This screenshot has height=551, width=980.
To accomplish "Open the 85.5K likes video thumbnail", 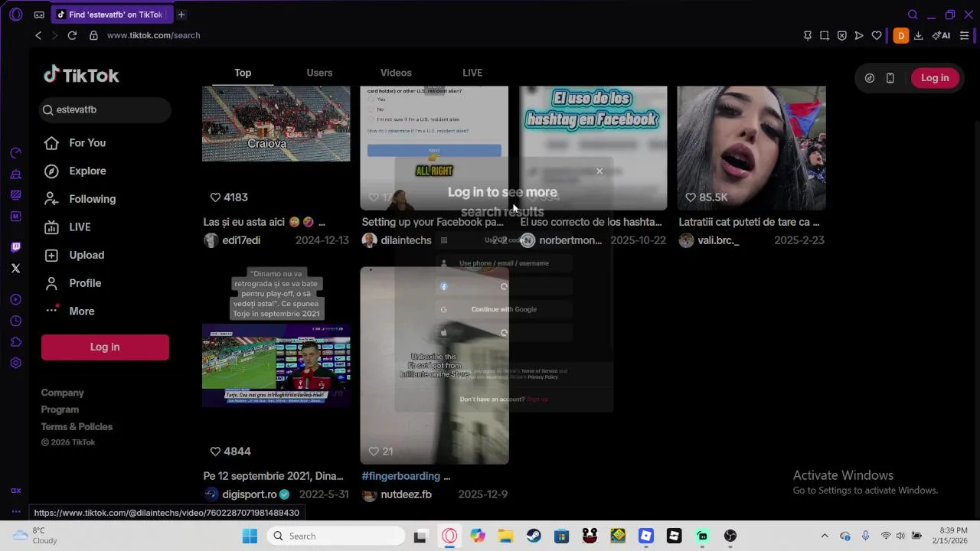I will point(752,148).
